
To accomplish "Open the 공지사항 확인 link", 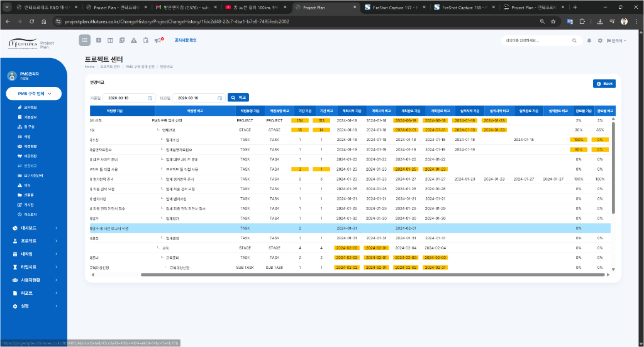I will (186, 40).
